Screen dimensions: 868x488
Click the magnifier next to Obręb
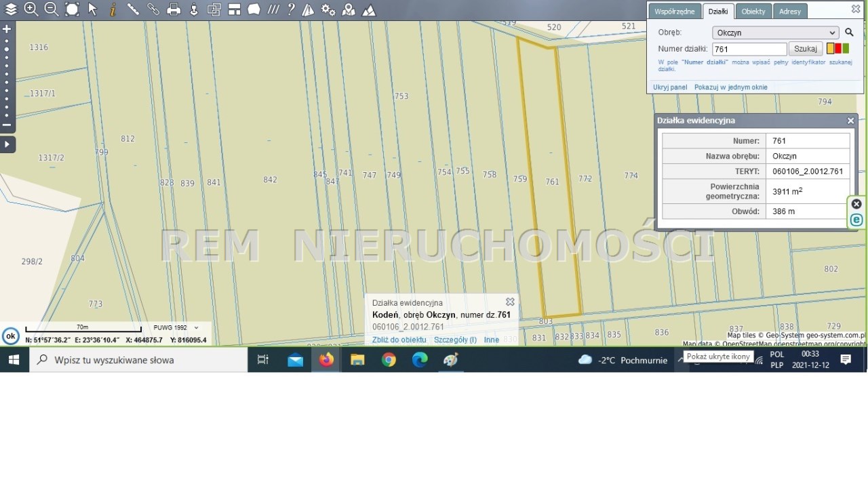pos(849,33)
